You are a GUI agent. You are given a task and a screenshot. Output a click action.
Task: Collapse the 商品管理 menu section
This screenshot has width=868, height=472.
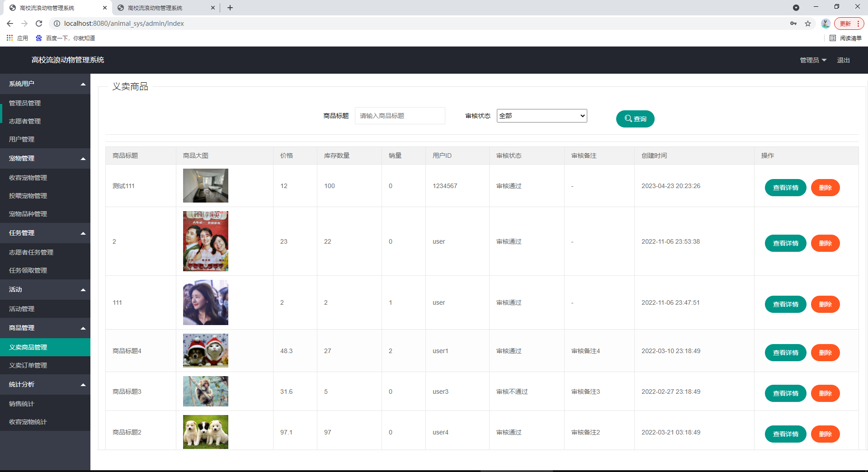(x=45, y=328)
